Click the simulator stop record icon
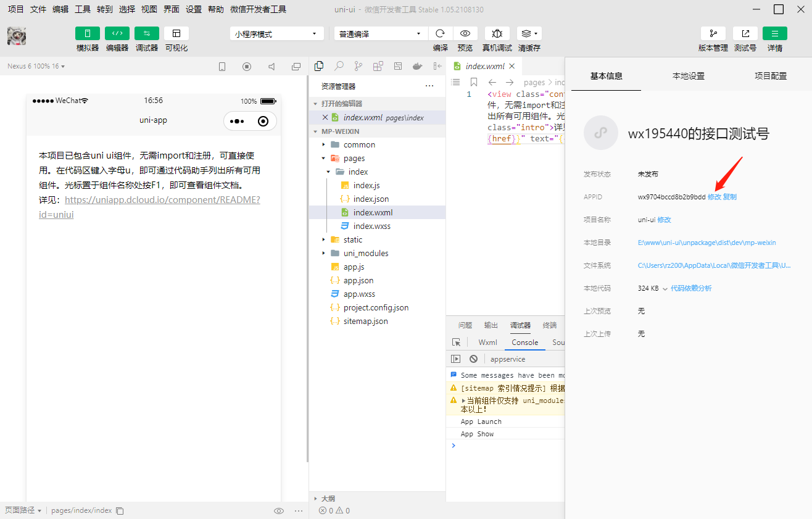This screenshot has width=812, height=519. tap(247, 67)
